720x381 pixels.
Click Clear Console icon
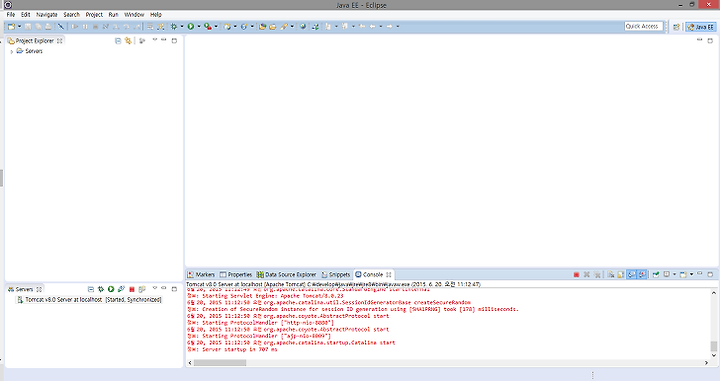coord(611,275)
